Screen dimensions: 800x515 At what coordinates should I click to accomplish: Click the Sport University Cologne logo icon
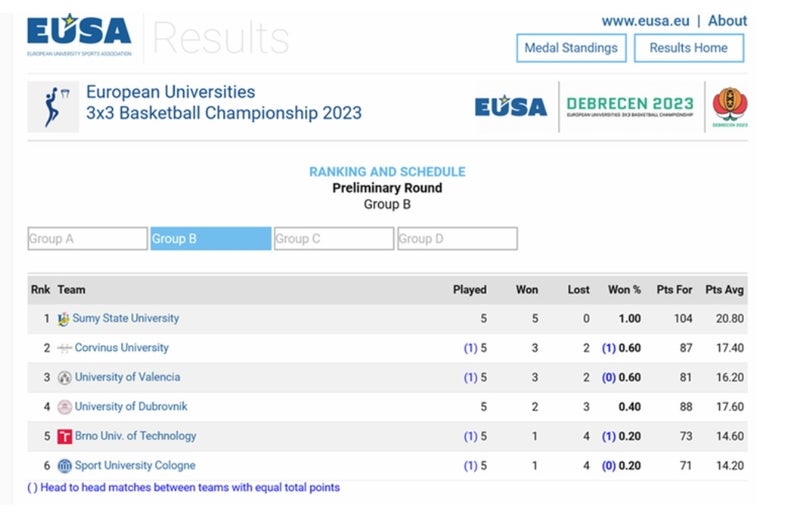pos(64,466)
